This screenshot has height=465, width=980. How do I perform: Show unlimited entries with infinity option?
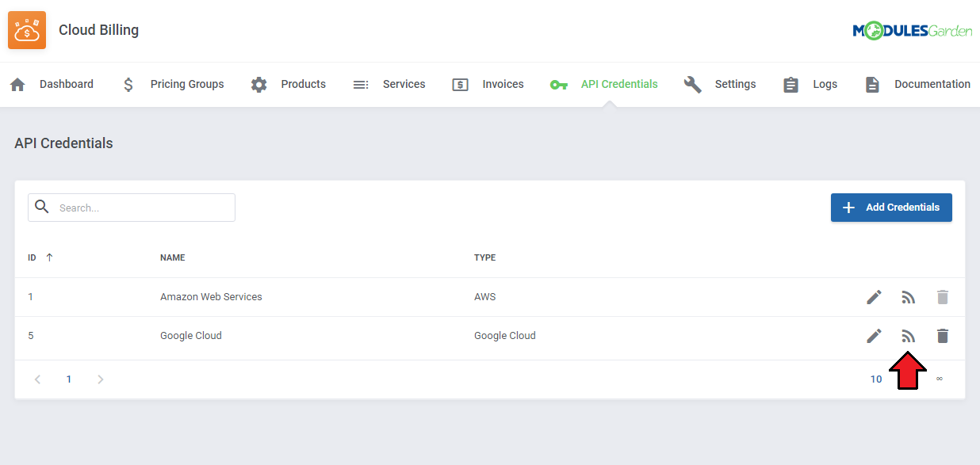click(940, 379)
